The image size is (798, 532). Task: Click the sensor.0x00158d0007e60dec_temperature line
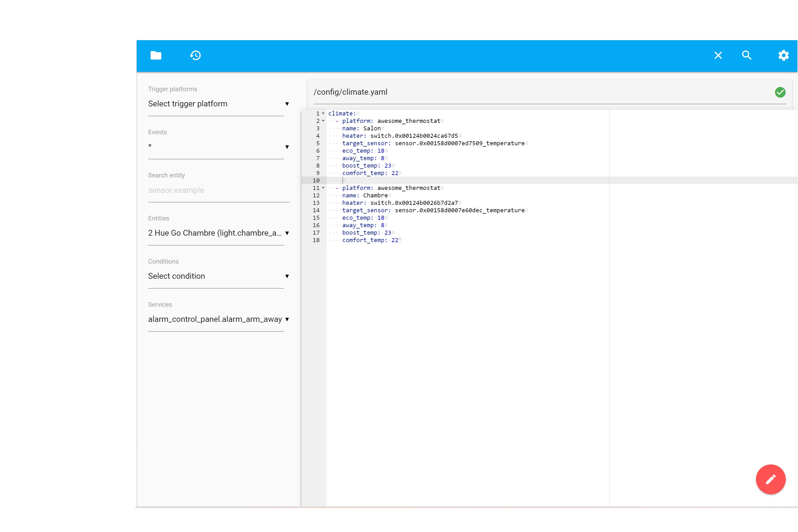(x=433, y=210)
